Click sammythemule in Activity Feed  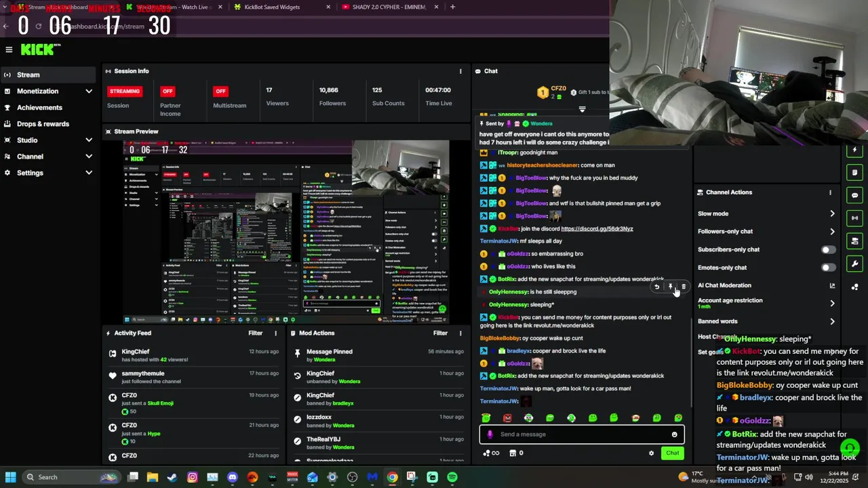[143, 373]
